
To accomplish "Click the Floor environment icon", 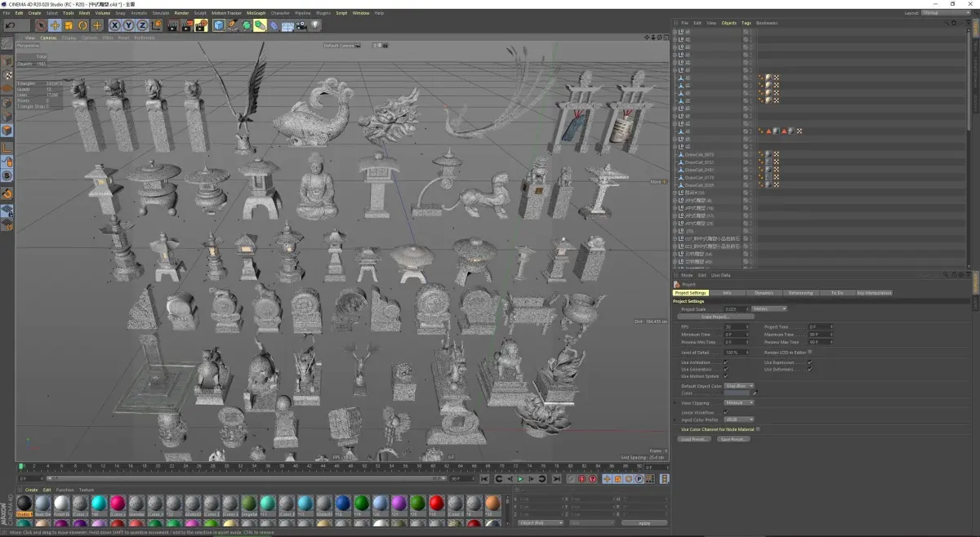I will (287, 25).
